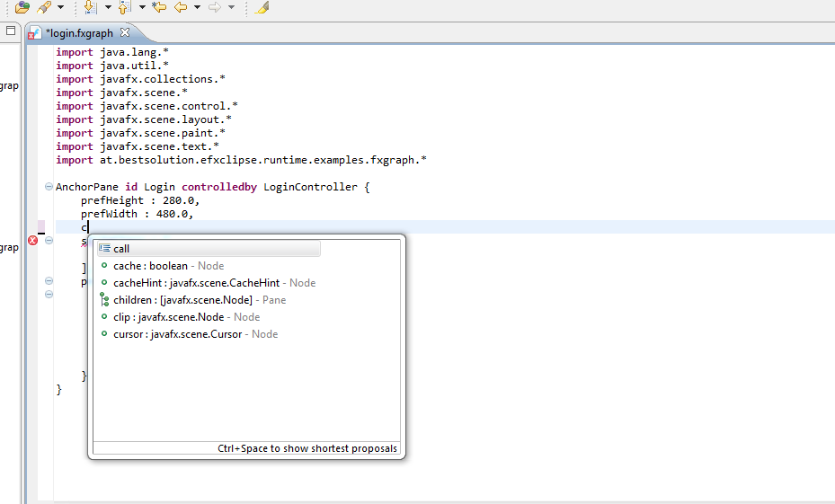Collapse the fold marker beside the error marker
This screenshot has width=835, height=504.
(49, 241)
